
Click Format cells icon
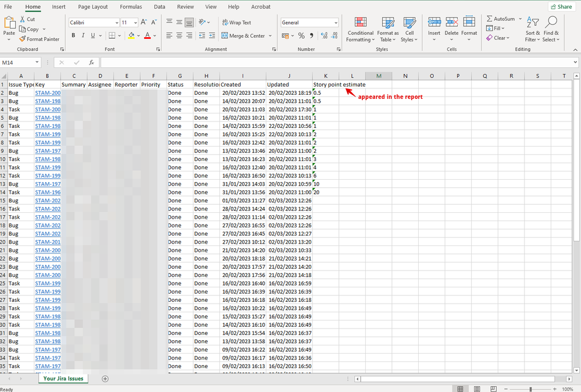point(469,22)
